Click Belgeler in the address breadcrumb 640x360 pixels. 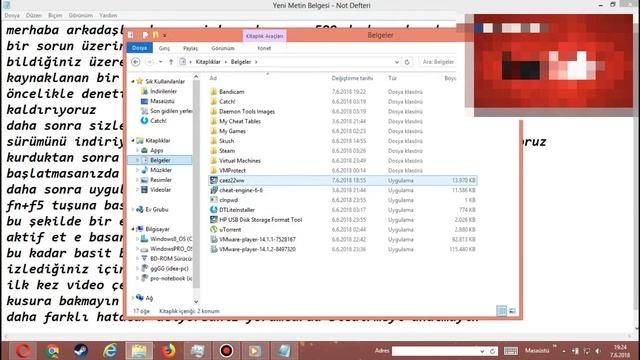tap(241, 62)
